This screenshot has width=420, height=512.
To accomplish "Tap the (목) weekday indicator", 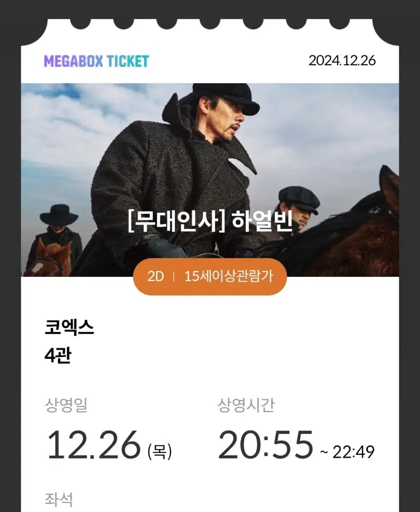I will [159, 451].
